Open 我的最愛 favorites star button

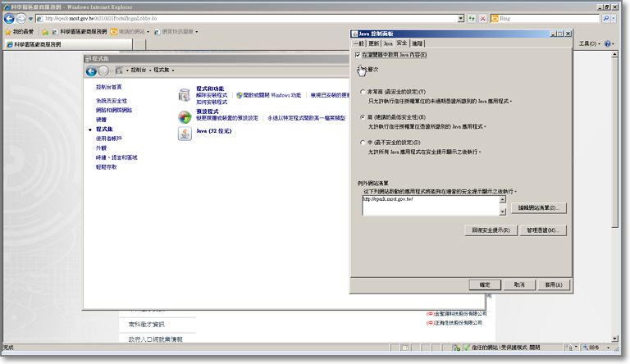19,32
